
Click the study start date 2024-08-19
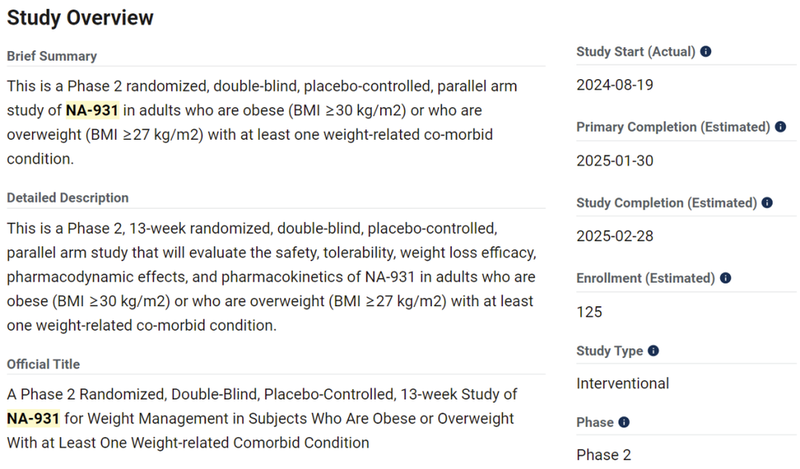point(614,85)
